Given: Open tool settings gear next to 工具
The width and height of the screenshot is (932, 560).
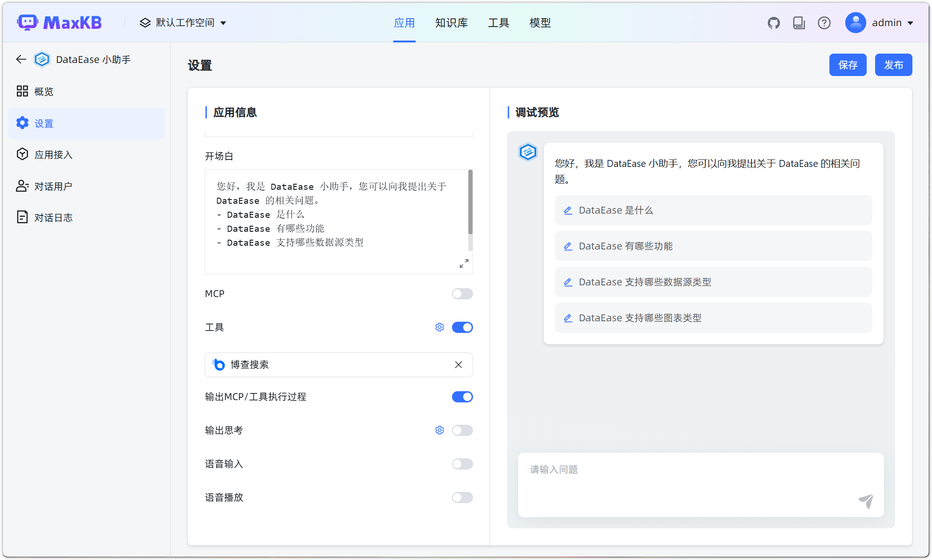Looking at the screenshot, I should pyautogui.click(x=439, y=327).
